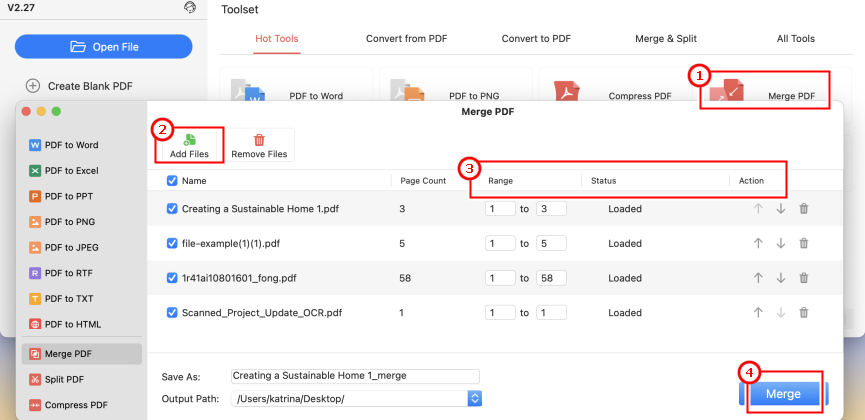Click Create Blank PDF
Viewport: 865px width, 420px height.
pos(79,86)
